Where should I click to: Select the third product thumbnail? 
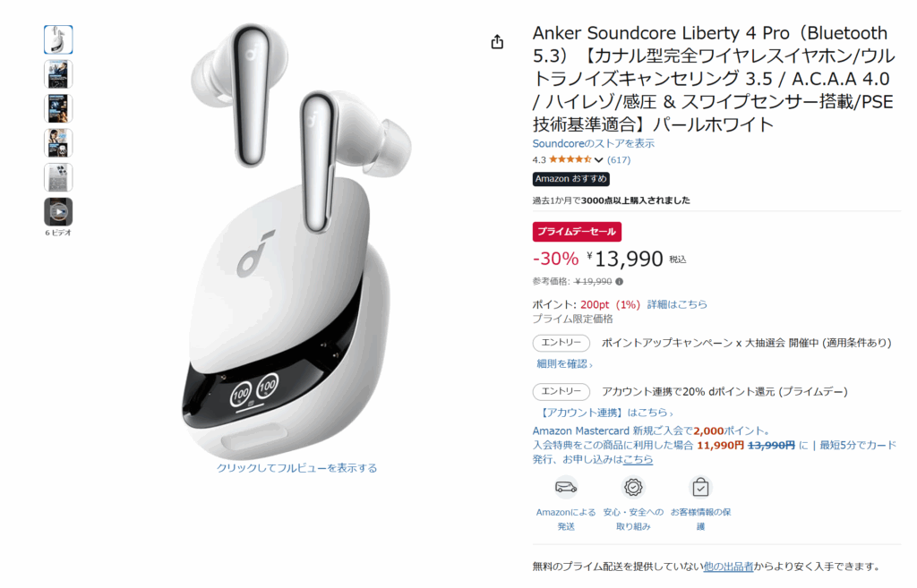pos(58,108)
